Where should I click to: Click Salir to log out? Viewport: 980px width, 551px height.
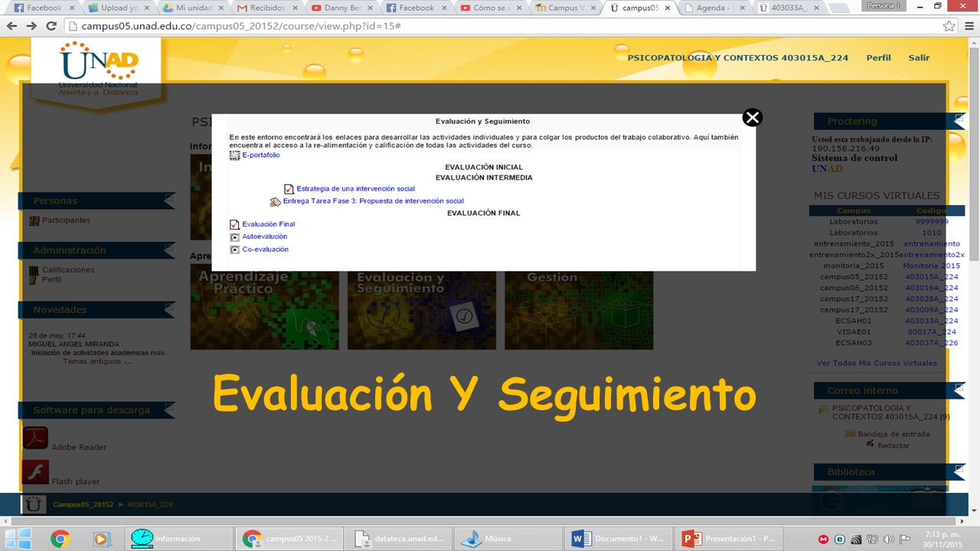tap(919, 57)
